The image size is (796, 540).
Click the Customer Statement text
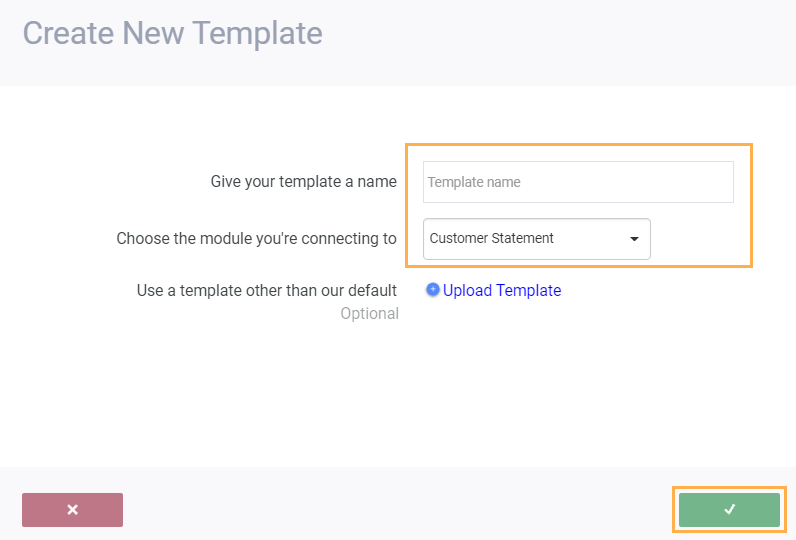491,239
